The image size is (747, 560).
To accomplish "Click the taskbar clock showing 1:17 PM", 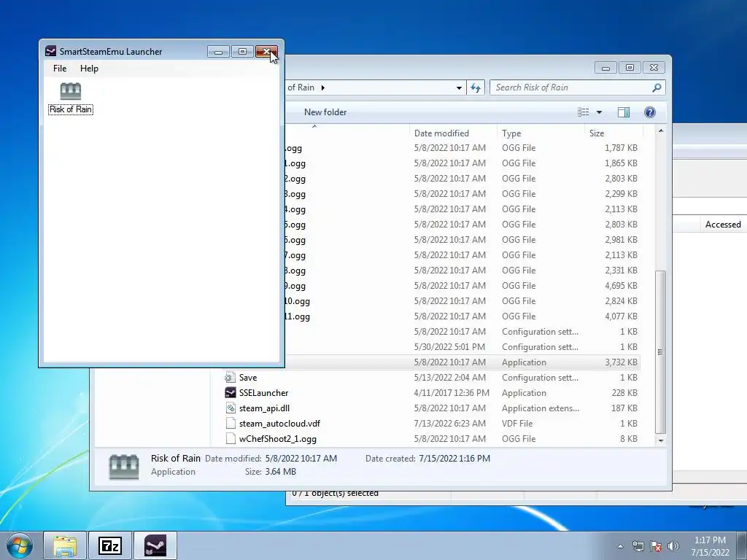I will (x=710, y=546).
